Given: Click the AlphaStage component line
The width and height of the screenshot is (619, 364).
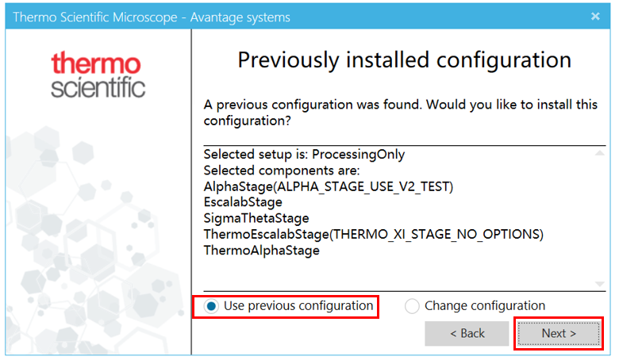Looking at the screenshot, I should pos(328,186).
